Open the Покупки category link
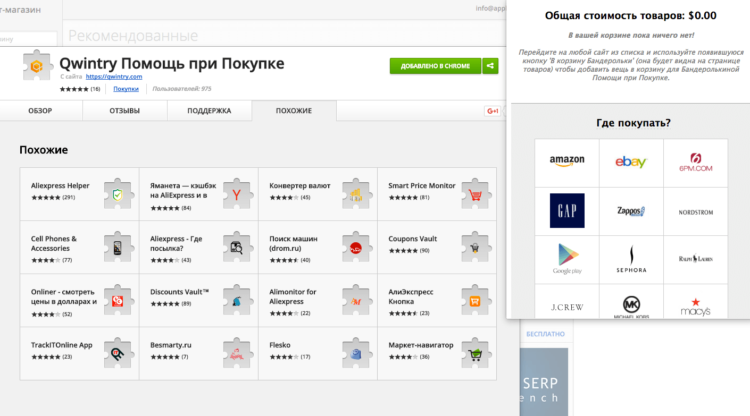Image resolution: width=750 pixels, height=416 pixels. coord(126,89)
